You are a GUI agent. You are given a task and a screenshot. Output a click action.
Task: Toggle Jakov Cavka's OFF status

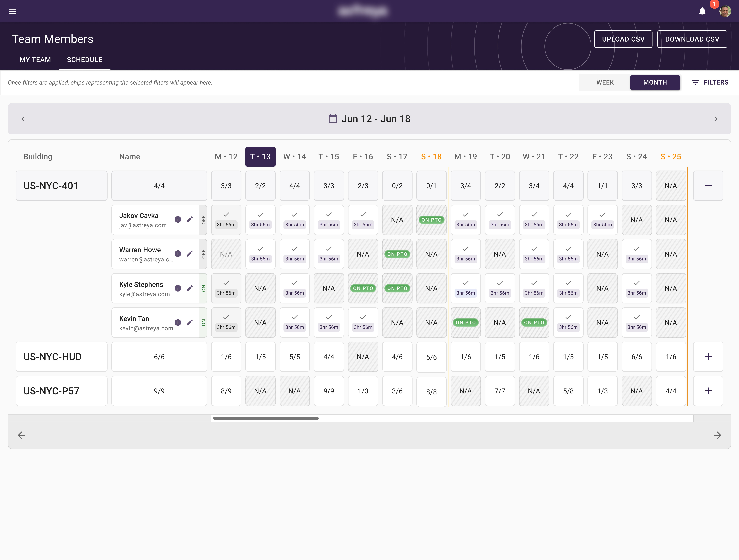click(x=203, y=220)
